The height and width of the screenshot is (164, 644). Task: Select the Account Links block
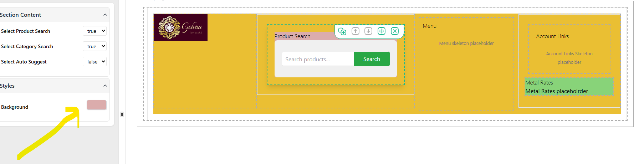tap(569, 49)
